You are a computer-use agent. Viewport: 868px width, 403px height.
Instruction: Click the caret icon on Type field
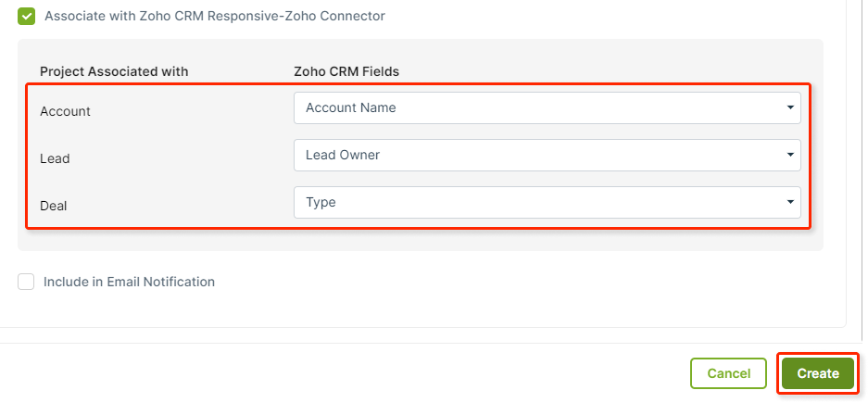pos(790,203)
